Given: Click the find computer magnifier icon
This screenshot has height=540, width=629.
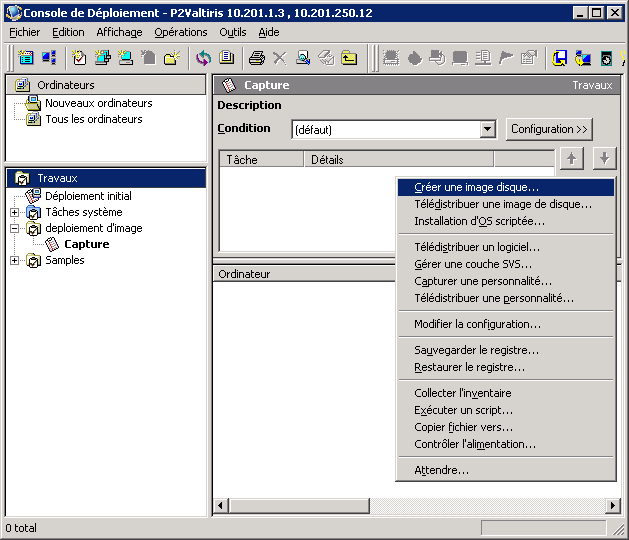Looking at the screenshot, I should 303,58.
